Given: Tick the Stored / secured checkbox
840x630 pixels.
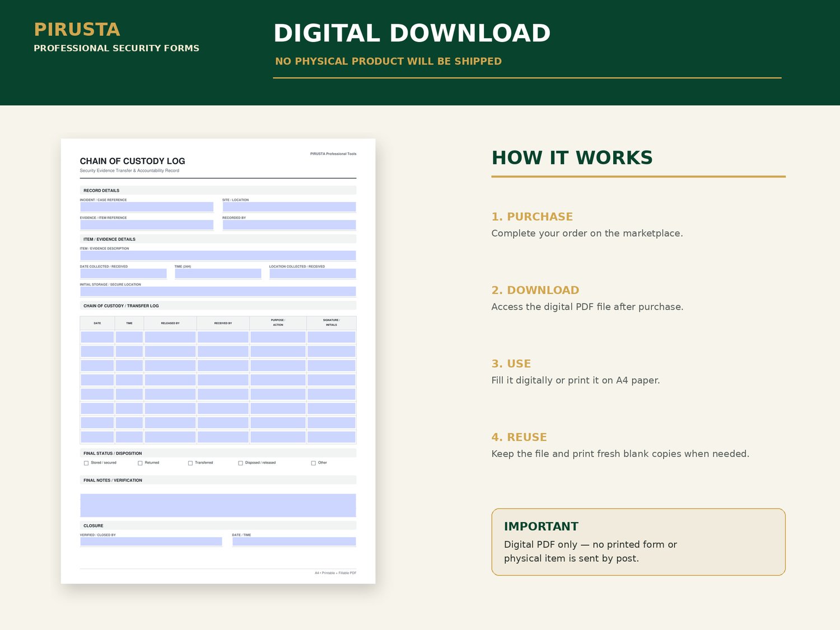Looking at the screenshot, I should 86,463.
